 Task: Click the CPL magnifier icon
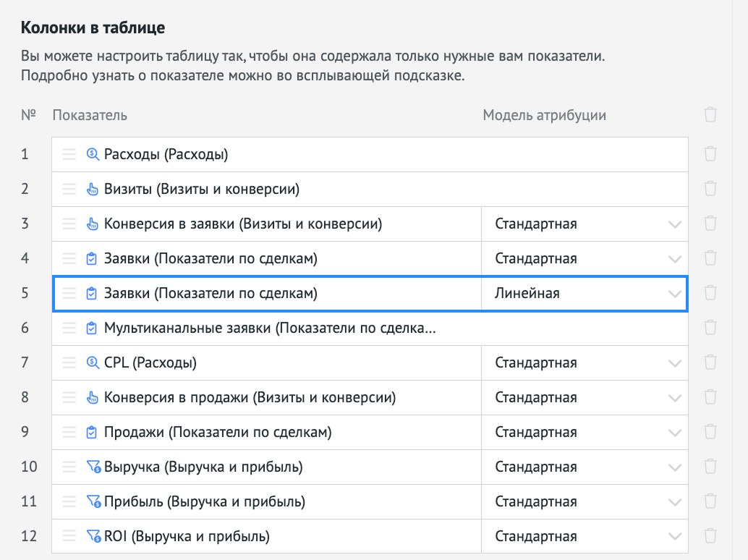point(92,362)
